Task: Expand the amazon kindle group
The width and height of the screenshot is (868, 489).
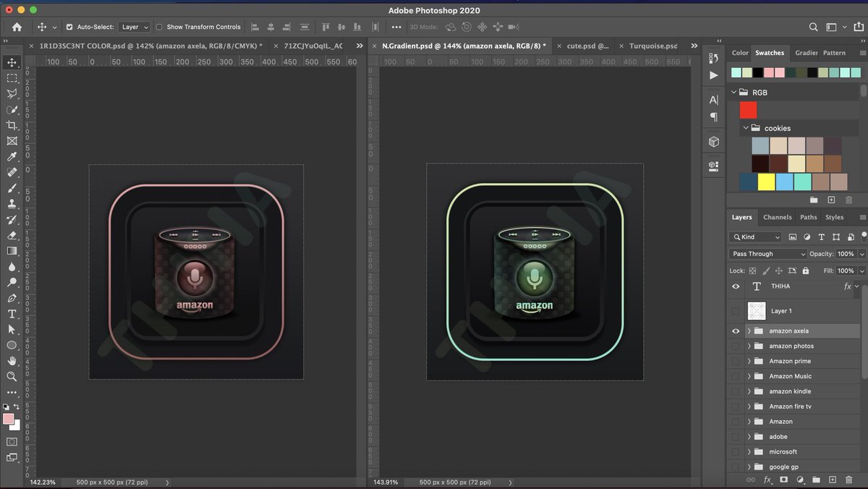Action: click(749, 391)
